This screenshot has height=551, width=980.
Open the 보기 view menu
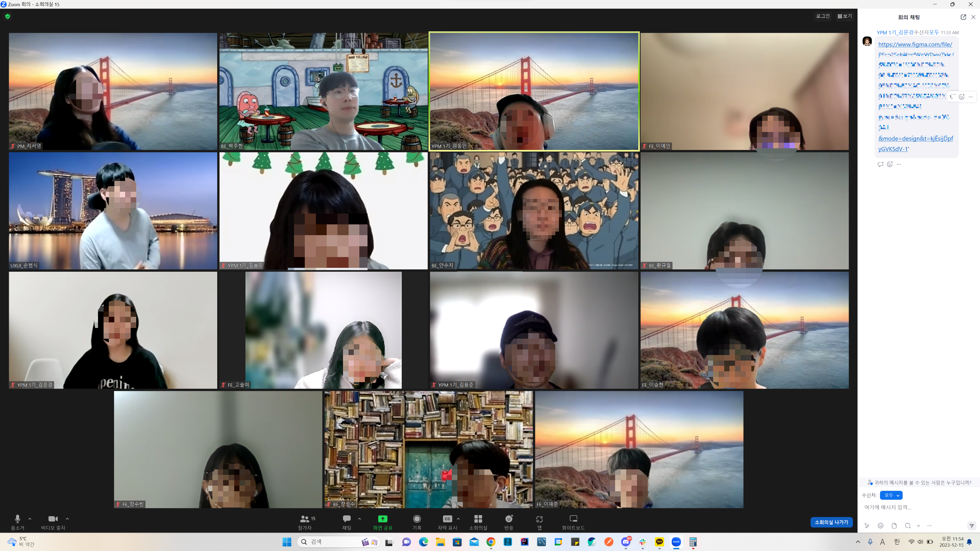(x=844, y=16)
